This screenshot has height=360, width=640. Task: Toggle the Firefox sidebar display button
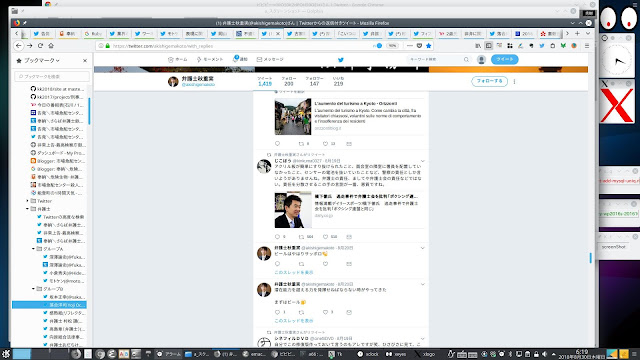pyautogui.click(x=489, y=46)
